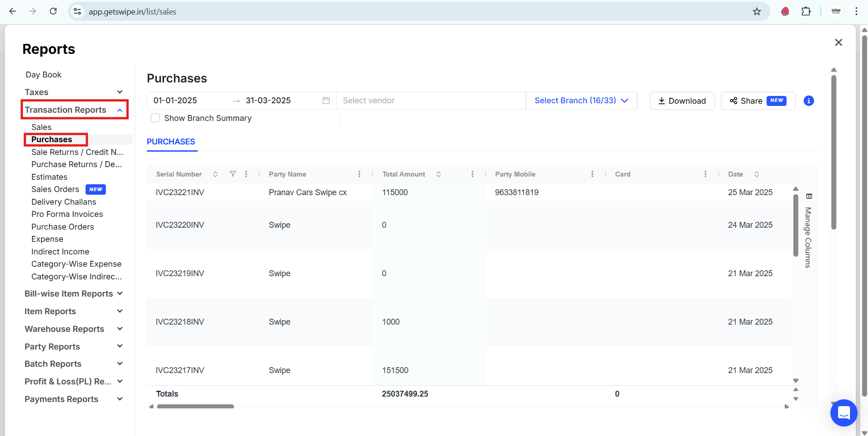Sort by Total Amount column
Viewport: 868px width, 436px height.
[x=439, y=174]
